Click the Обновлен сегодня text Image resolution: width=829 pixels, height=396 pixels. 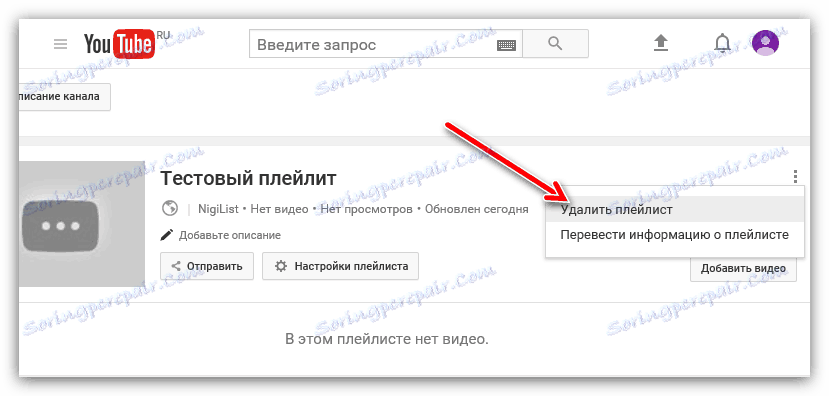tap(476, 209)
